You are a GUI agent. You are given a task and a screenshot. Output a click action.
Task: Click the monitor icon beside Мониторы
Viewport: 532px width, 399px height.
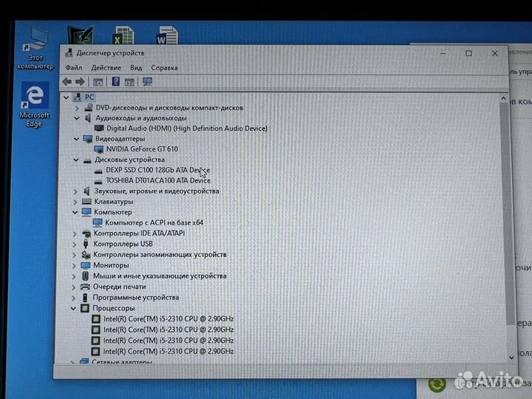86,265
